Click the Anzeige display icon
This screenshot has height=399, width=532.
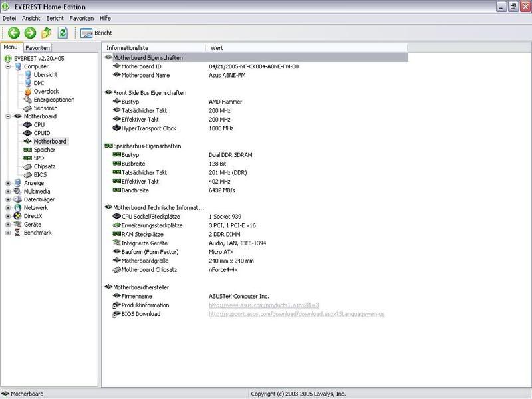coord(18,183)
